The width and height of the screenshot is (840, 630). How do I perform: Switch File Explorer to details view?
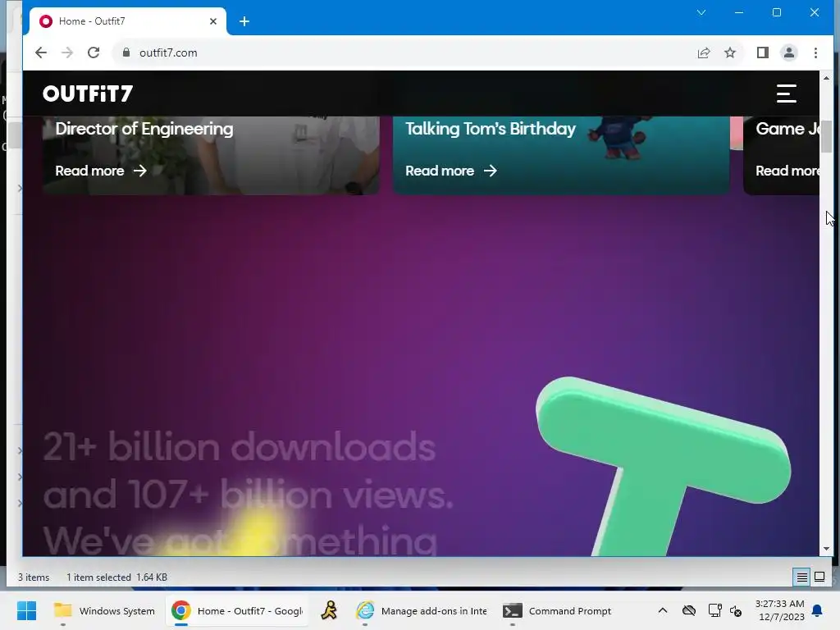click(801, 577)
